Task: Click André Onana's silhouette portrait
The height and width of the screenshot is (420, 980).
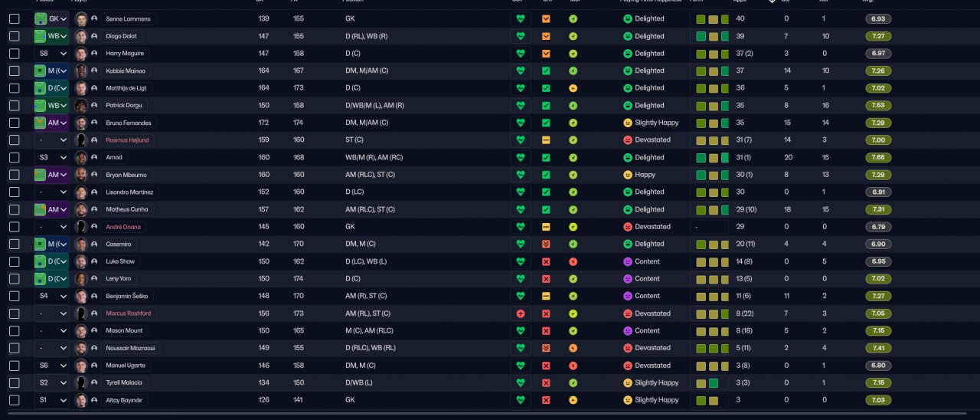Action: (x=81, y=227)
